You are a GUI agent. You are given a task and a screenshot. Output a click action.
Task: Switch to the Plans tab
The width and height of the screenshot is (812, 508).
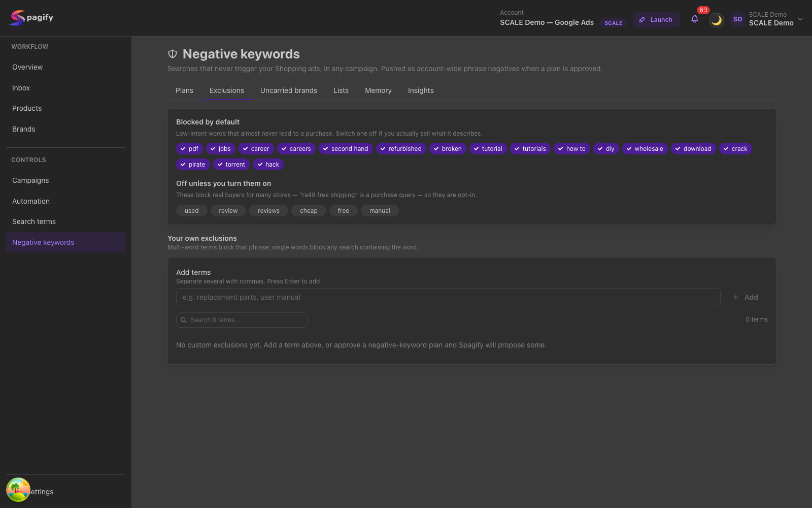184,90
